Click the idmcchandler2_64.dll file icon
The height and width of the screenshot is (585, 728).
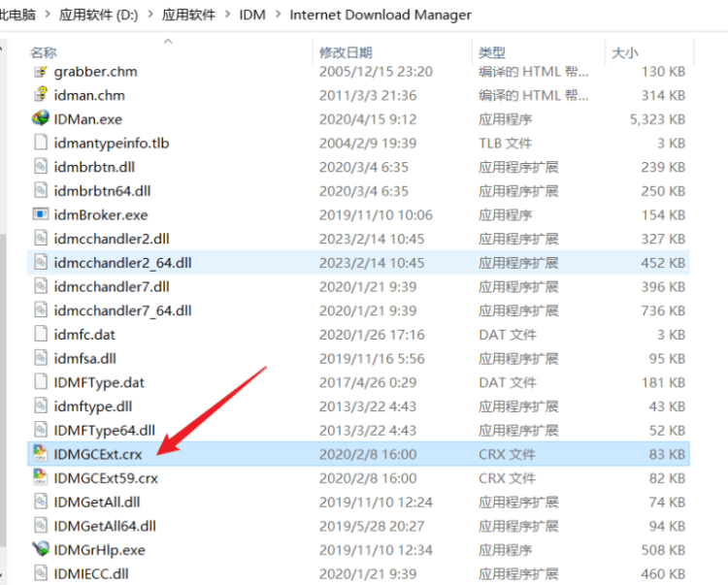point(41,263)
